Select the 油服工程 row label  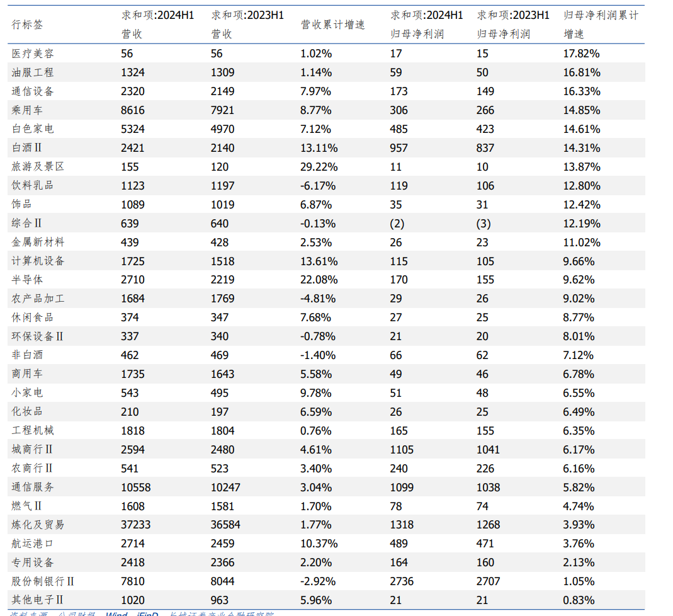(33, 72)
